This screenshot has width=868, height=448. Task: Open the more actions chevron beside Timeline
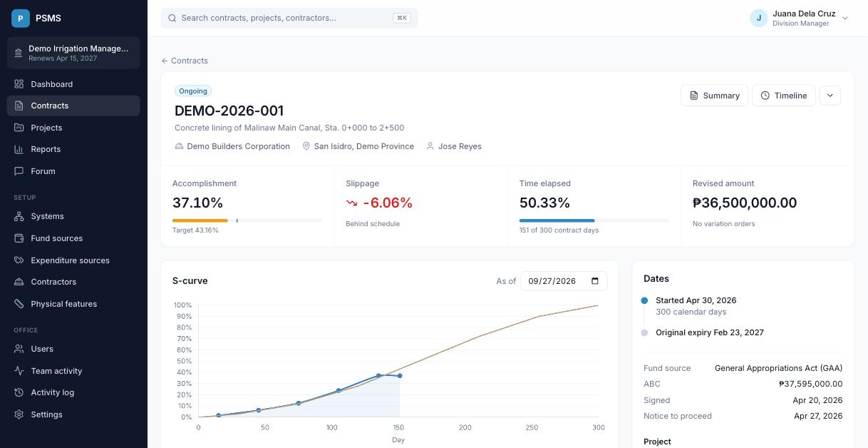click(x=830, y=96)
